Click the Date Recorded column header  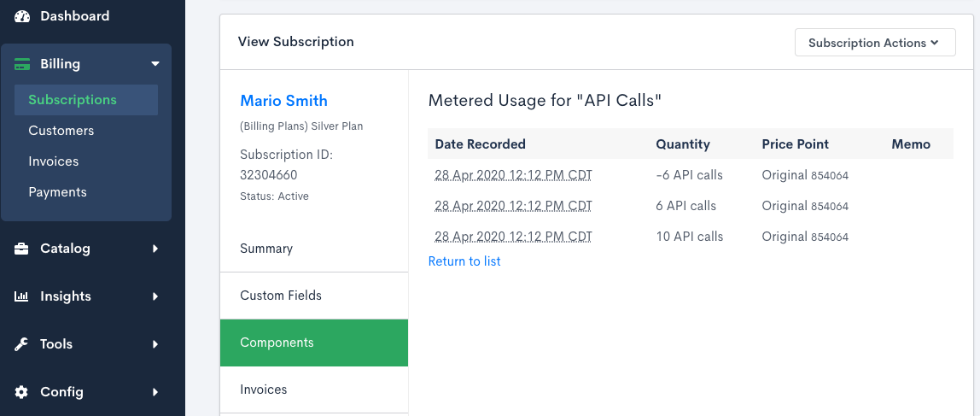(480, 144)
